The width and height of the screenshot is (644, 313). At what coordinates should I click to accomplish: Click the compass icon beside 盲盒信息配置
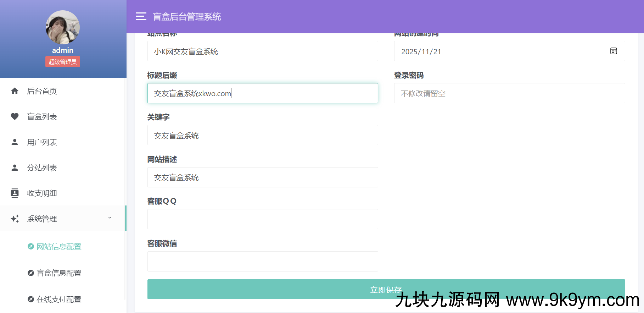coord(31,273)
